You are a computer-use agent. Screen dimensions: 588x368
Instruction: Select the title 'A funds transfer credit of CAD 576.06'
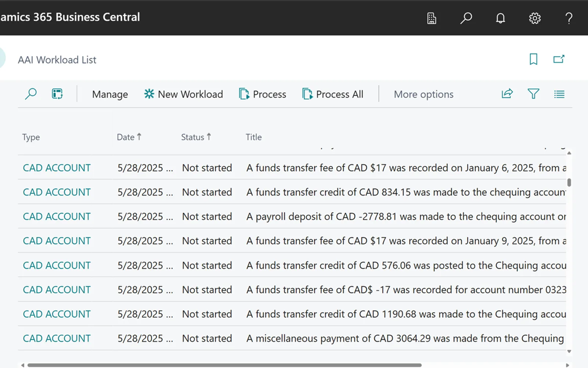[406, 265]
